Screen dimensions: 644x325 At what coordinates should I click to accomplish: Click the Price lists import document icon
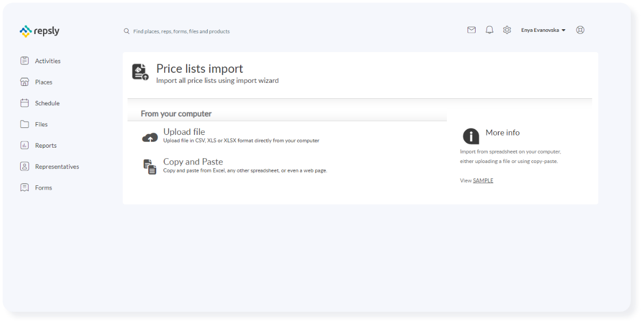pyautogui.click(x=139, y=71)
